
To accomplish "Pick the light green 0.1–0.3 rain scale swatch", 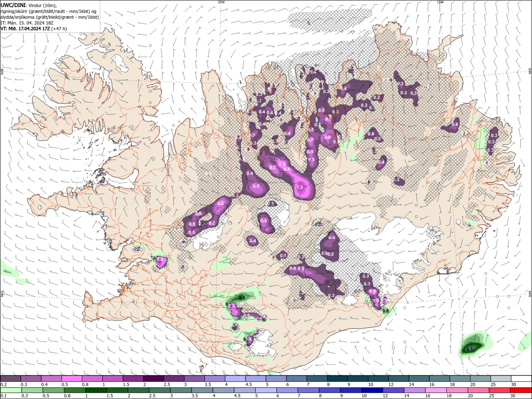I will click(x=11, y=390).
